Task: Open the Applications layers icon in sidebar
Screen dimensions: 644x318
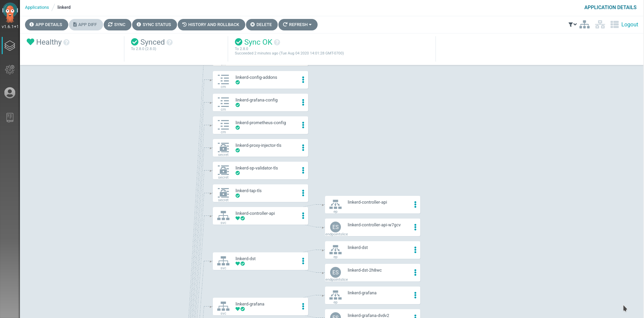Action: click(x=10, y=45)
